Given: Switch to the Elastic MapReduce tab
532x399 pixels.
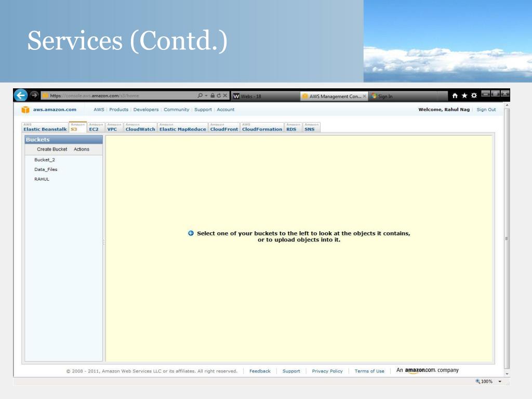Looking at the screenshot, I should (182, 127).
